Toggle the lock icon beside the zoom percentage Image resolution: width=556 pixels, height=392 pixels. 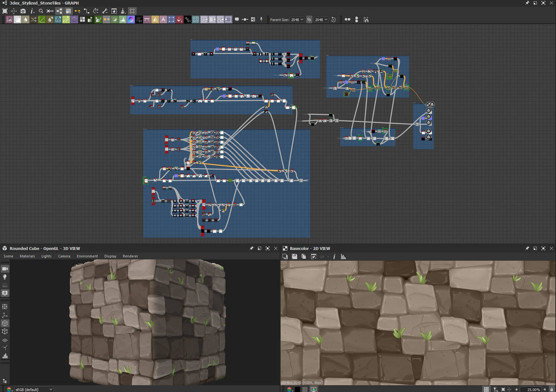(552, 389)
